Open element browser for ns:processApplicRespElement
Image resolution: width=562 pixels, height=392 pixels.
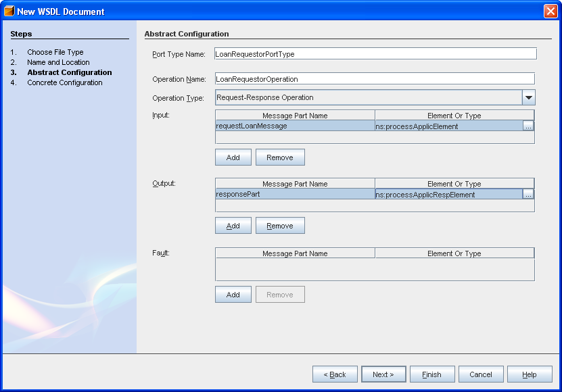tap(528, 194)
